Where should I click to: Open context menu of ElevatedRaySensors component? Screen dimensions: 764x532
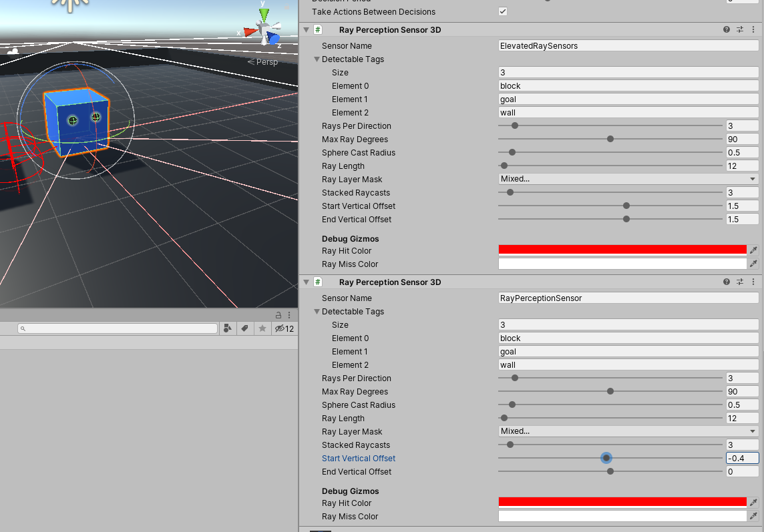coord(753,30)
